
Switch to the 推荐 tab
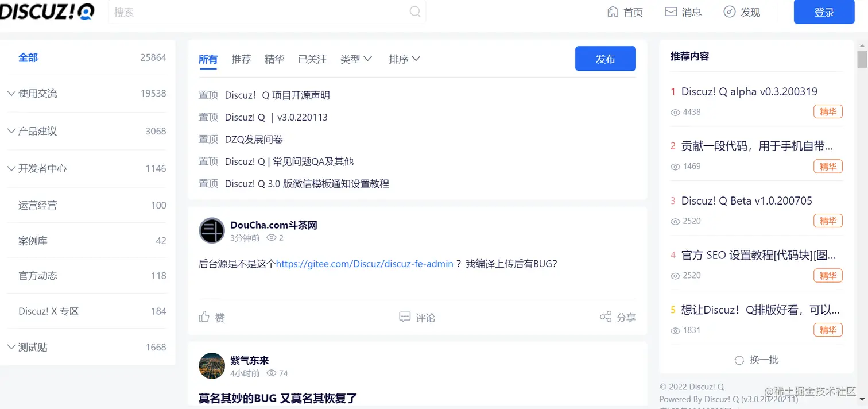click(x=241, y=59)
